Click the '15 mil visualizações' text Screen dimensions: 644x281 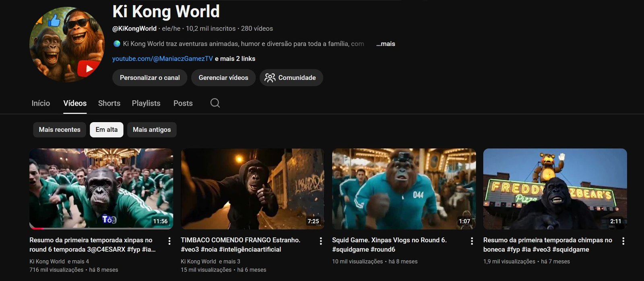coord(206,270)
